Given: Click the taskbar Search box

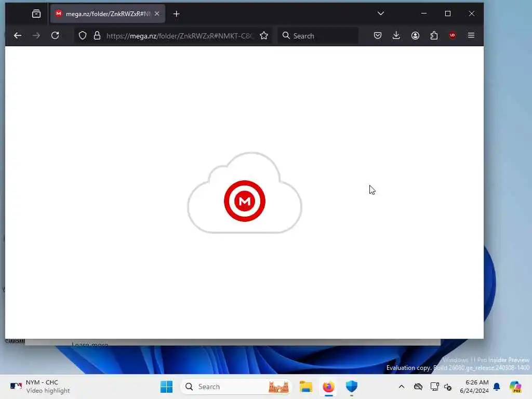Looking at the screenshot, I should [x=236, y=387].
